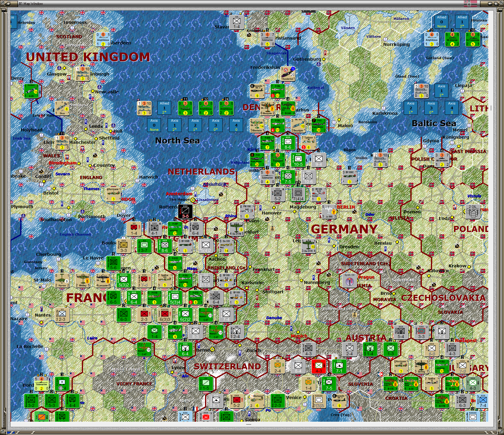
Task: Click the Königsberg city label
Action: [x=456, y=137]
